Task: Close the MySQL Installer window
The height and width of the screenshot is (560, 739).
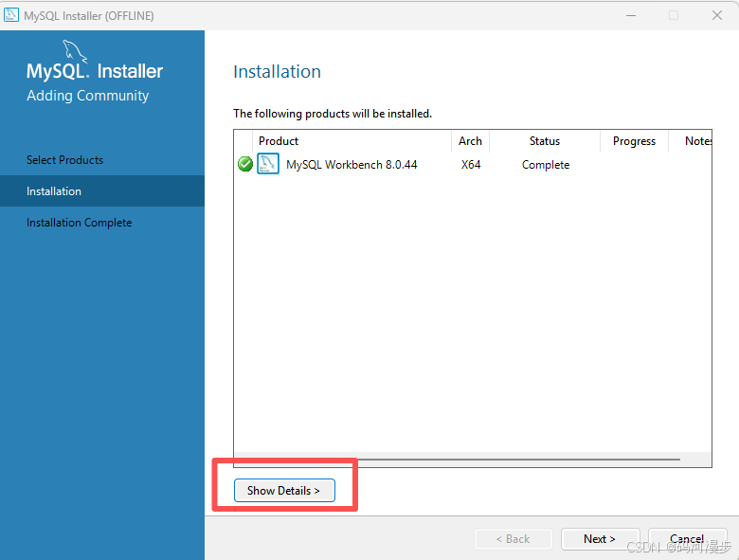Action: pos(717,15)
